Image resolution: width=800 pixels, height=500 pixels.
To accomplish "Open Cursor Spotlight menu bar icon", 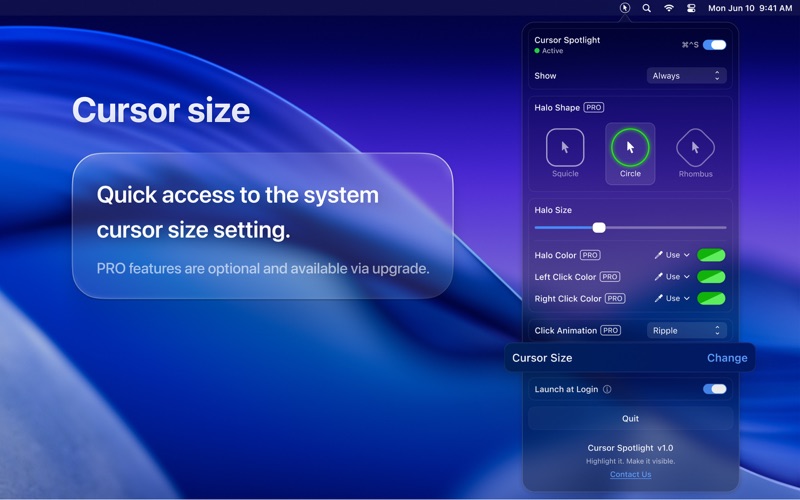I will click(x=624, y=8).
